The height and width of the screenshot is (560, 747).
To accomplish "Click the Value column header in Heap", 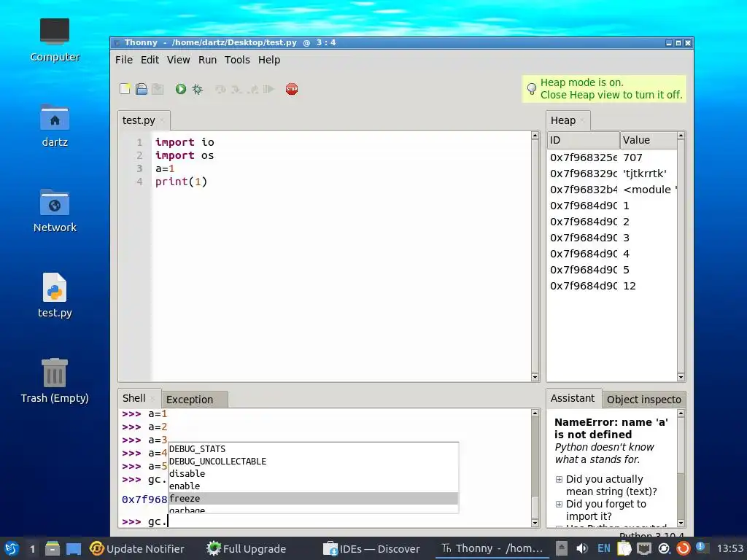I will (x=649, y=140).
